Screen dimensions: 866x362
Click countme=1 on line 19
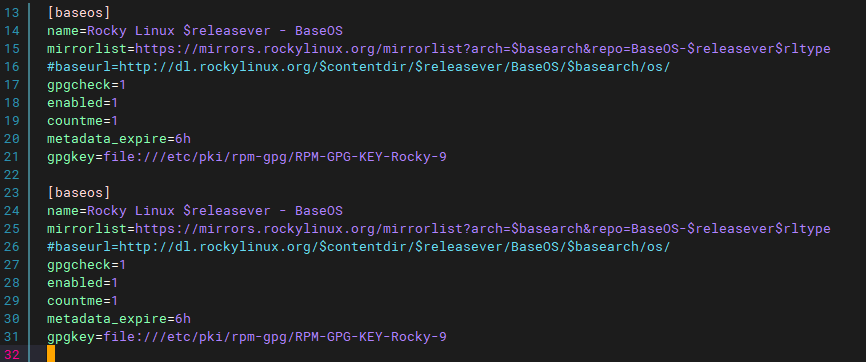82,121
